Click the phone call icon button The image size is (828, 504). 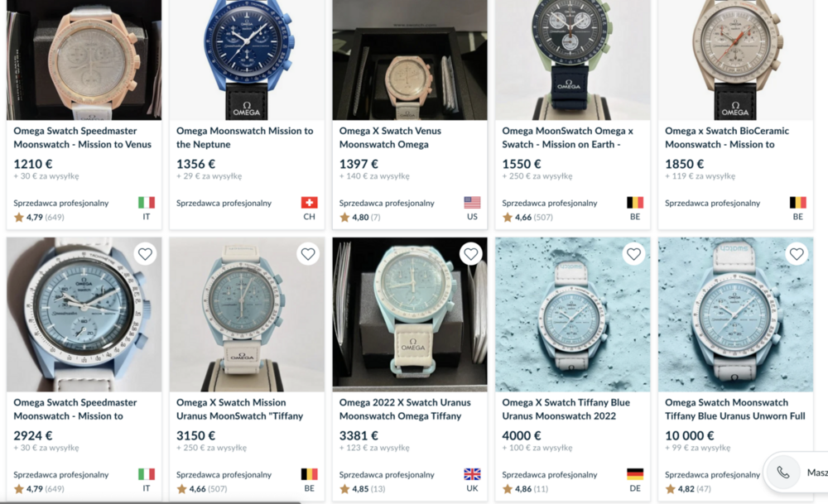783,473
